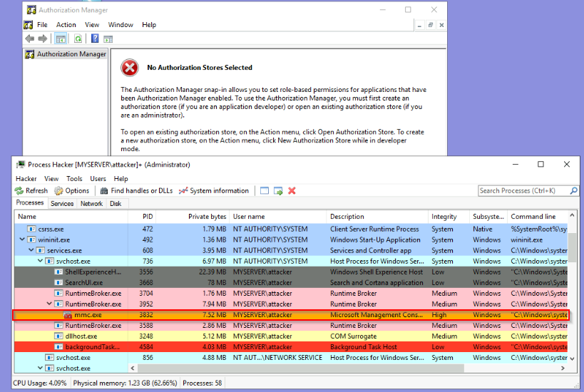Sort by the Private bytes column header
This screenshot has height=392, width=584.
click(x=193, y=216)
